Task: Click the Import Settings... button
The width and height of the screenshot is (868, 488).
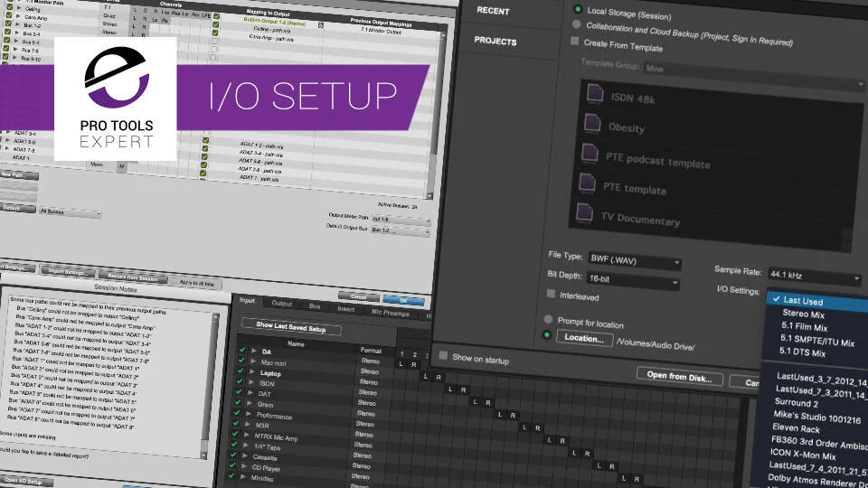Action: pos(66,272)
